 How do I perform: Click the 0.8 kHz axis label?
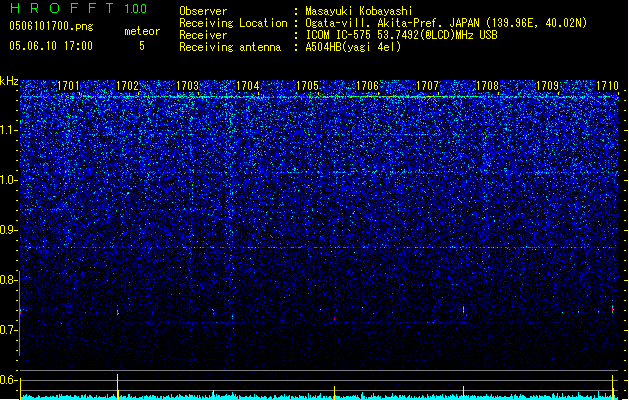(8, 280)
